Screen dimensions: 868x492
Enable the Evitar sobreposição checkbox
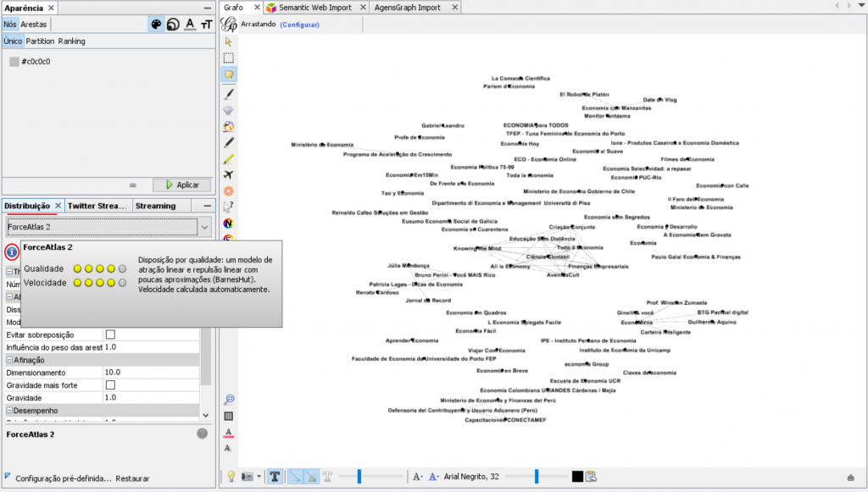point(109,335)
